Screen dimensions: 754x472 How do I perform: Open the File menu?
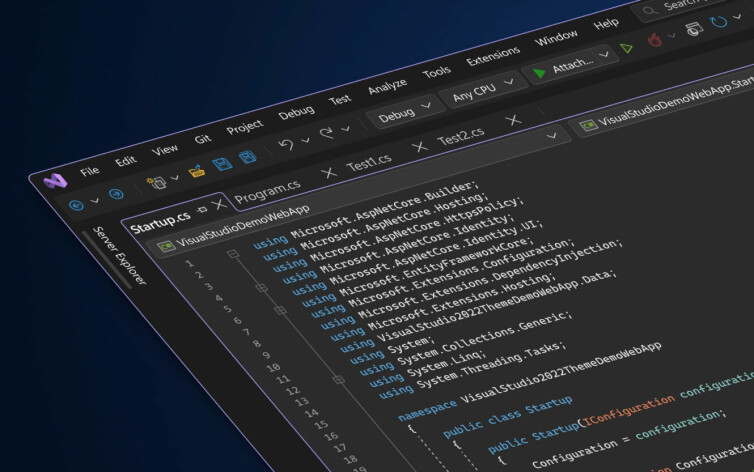pyautogui.click(x=90, y=171)
